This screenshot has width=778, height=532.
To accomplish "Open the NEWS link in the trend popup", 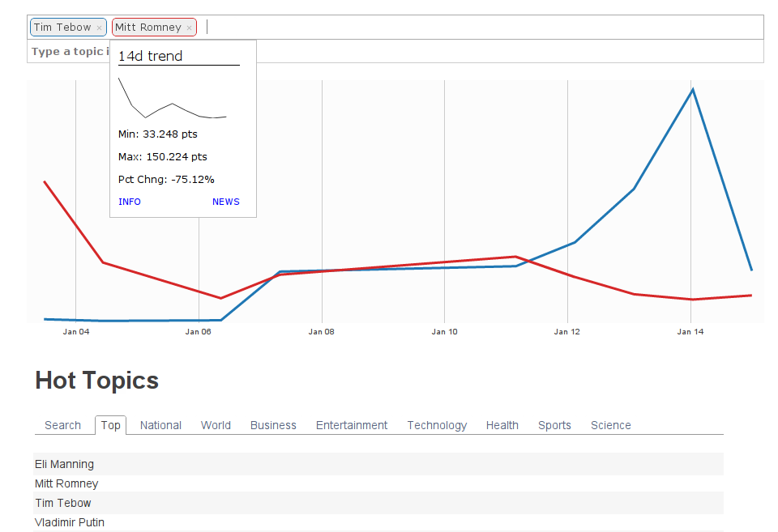I will pyautogui.click(x=226, y=202).
